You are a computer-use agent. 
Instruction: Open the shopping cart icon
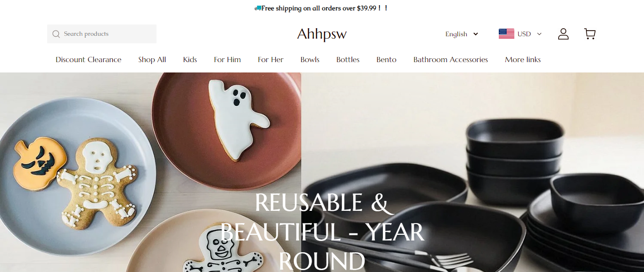(x=590, y=34)
